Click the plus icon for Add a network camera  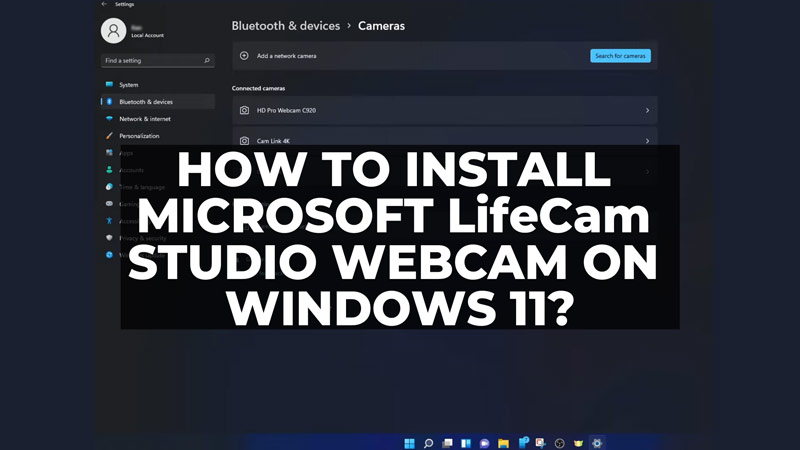pyautogui.click(x=244, y=56)
